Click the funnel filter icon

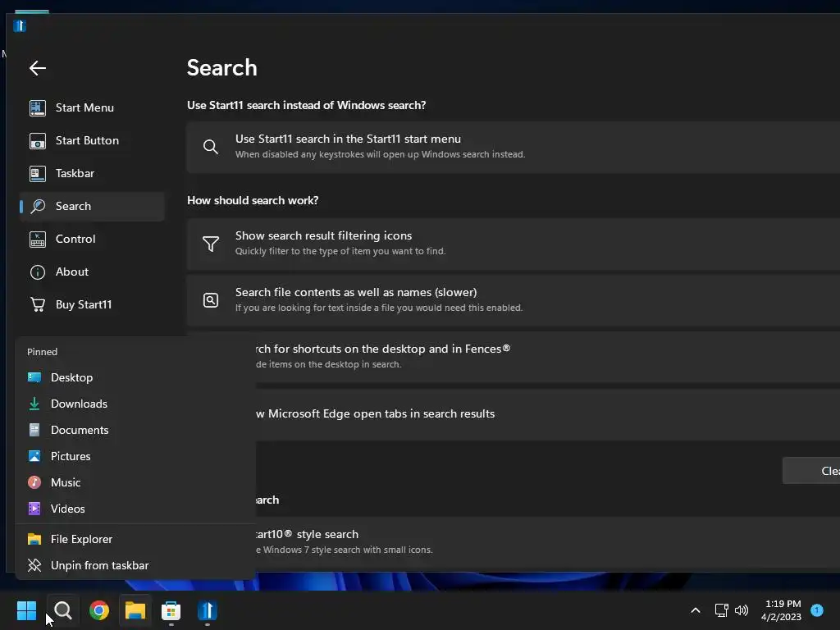211,244
